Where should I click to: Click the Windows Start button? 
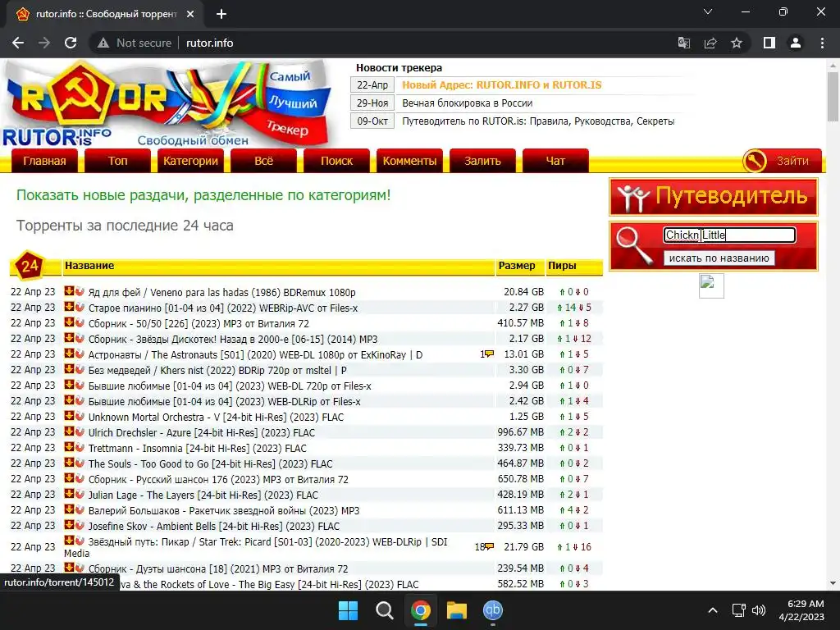[x=348, y=610]
